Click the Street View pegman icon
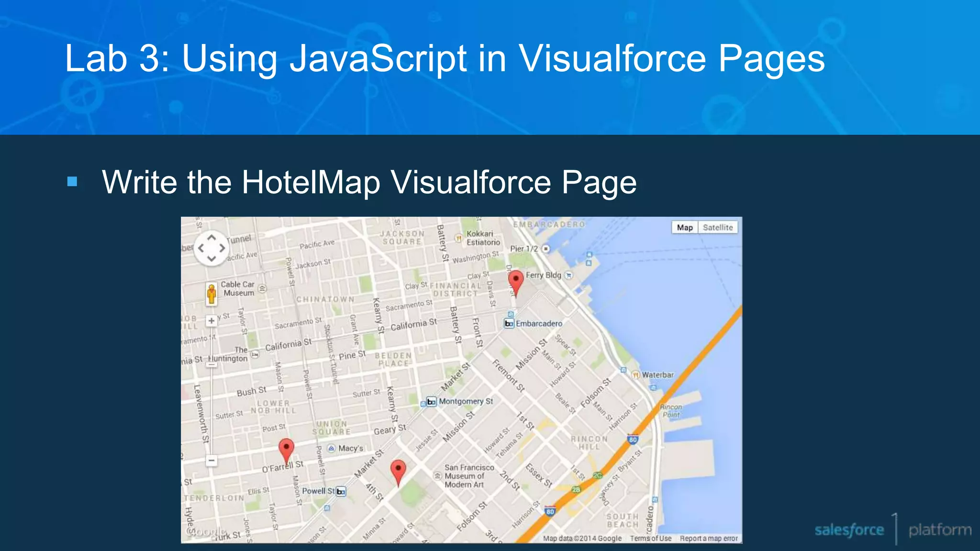 click(x=212, y=294)
